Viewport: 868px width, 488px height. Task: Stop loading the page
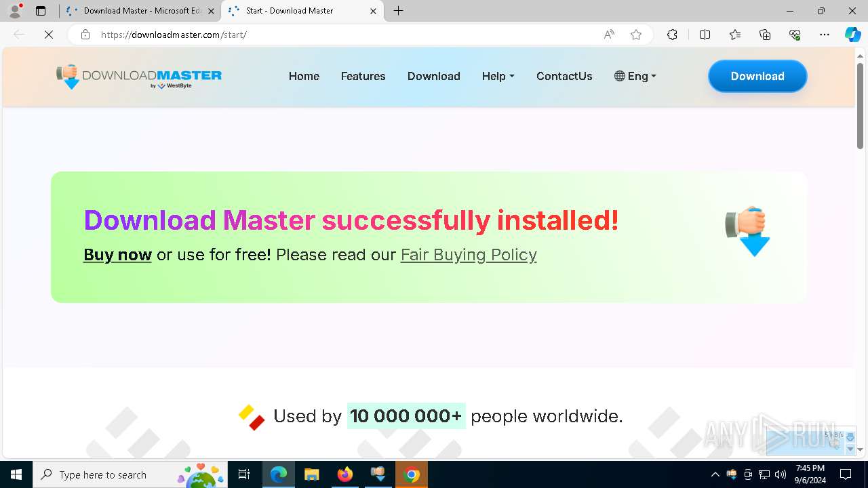point(49,35)
